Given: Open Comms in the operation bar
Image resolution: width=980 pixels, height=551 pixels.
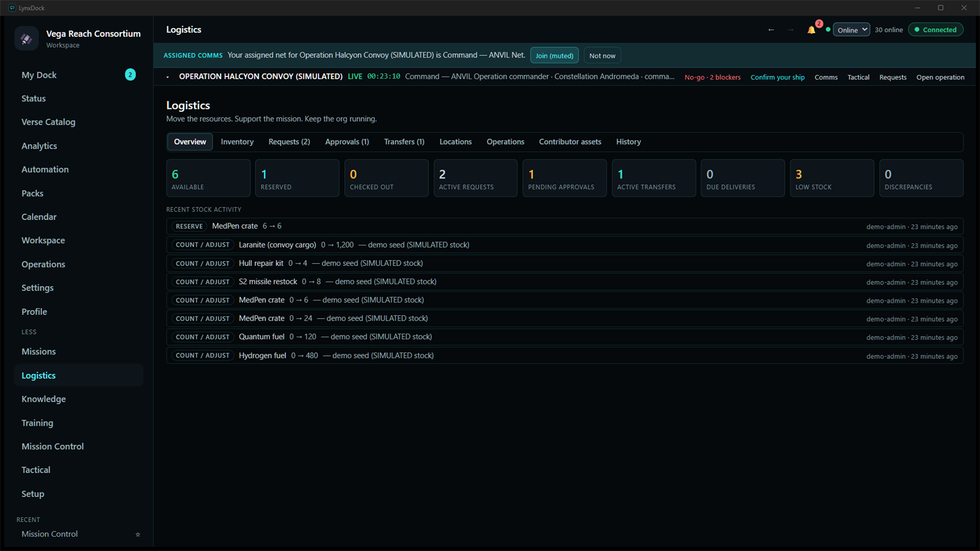Looking at the screenshot, I should (x=826, y=77).
